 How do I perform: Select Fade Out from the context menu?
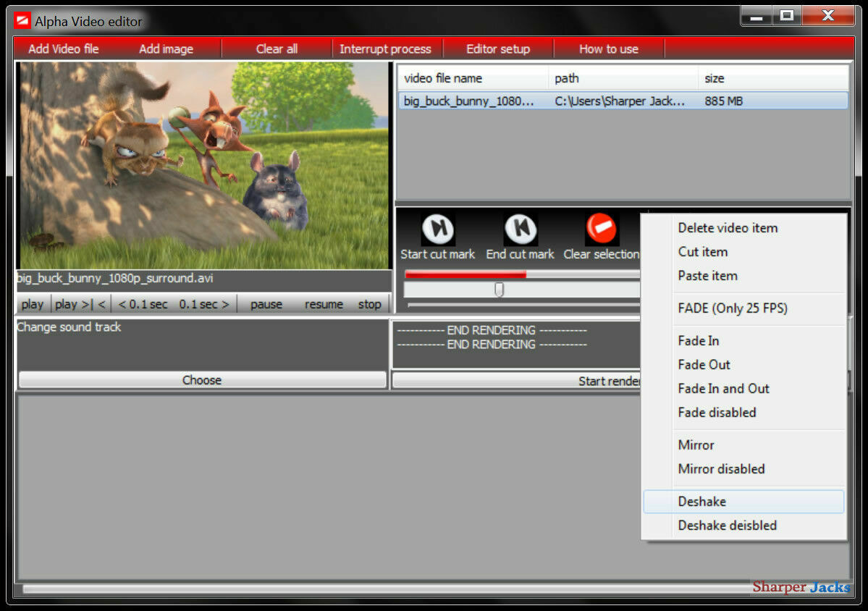click(x=743, y=364)
